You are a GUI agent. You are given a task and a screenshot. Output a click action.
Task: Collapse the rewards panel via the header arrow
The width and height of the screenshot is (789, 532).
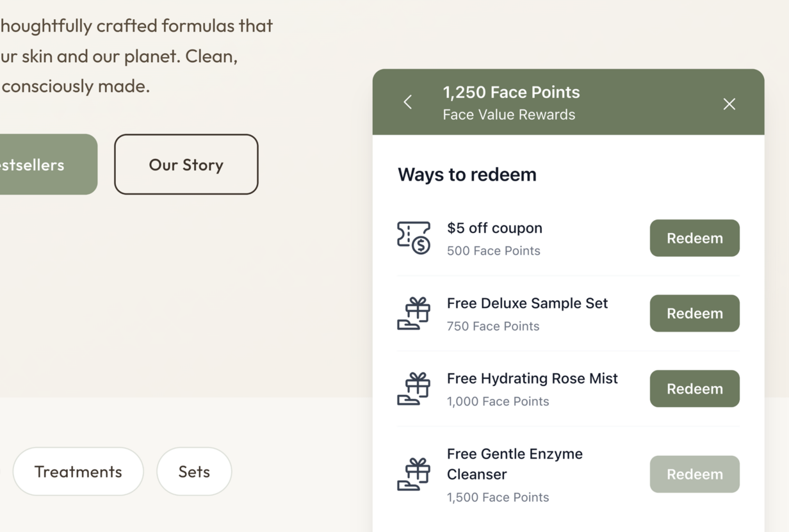(x=407, y=102)
